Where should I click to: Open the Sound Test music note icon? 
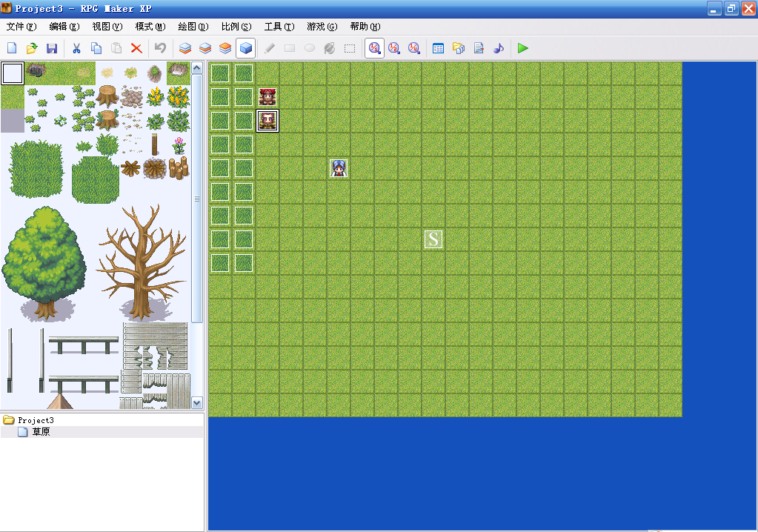499,48
